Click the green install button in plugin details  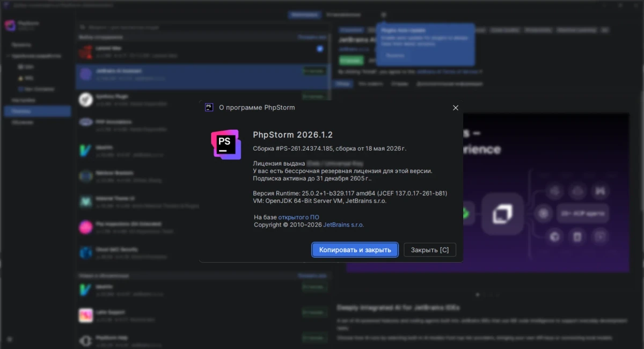pos(351,61)
